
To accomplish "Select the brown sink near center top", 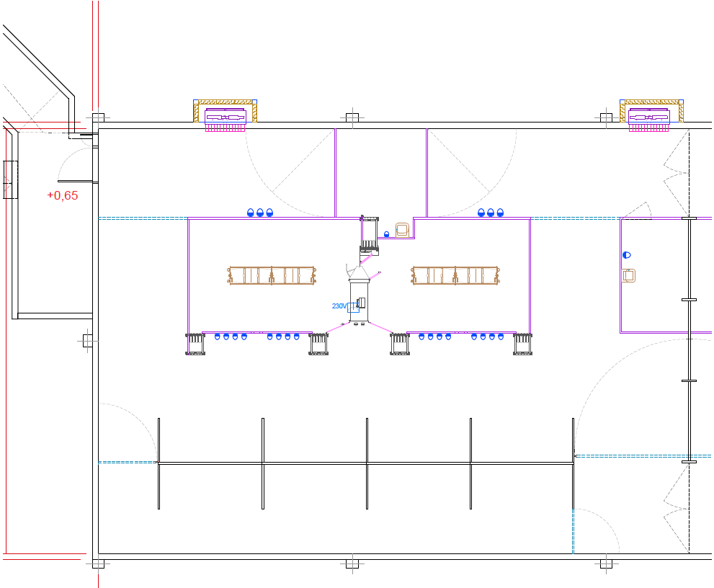I will point(402,230).
